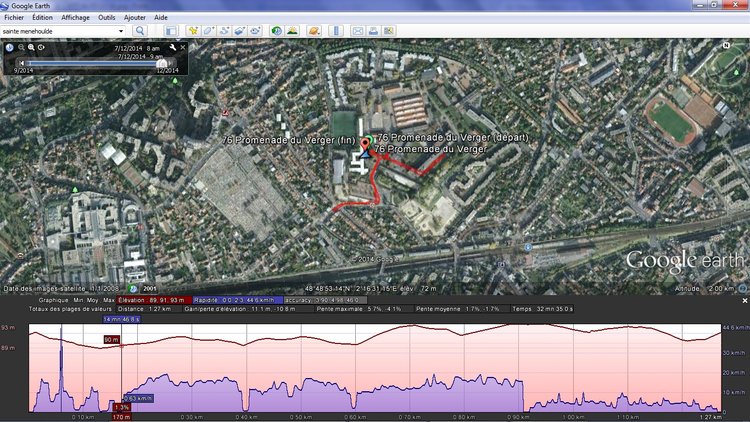
Task: Click the Temps 32 mn 35.0 s readout
Action: coord(542,309)
